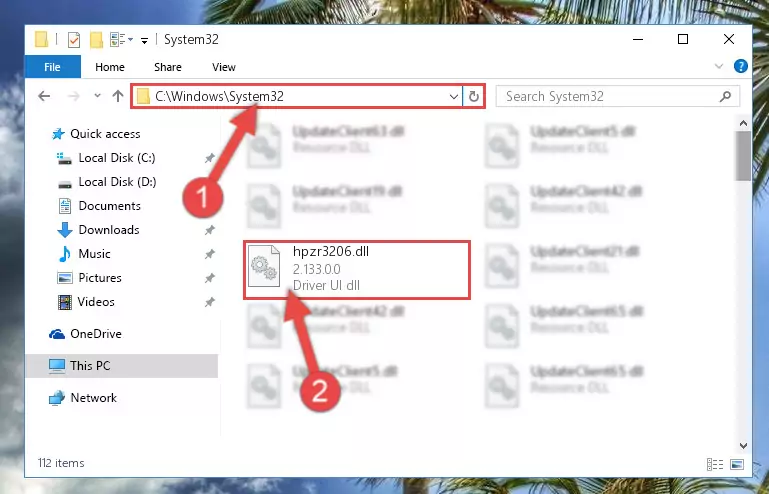Image resolution: width=769 pixels, height=494 pixels.
Task: Select the hpzr3206.dll file
Action: click(x=357, y=269)
